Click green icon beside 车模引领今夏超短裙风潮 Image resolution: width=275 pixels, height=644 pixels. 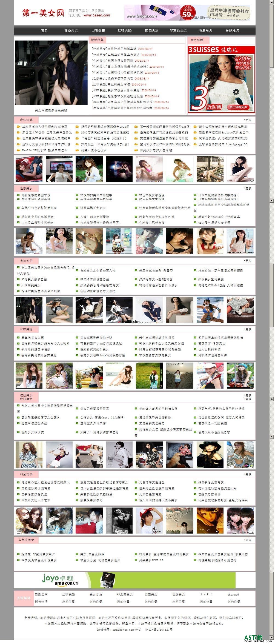(18, 208)
